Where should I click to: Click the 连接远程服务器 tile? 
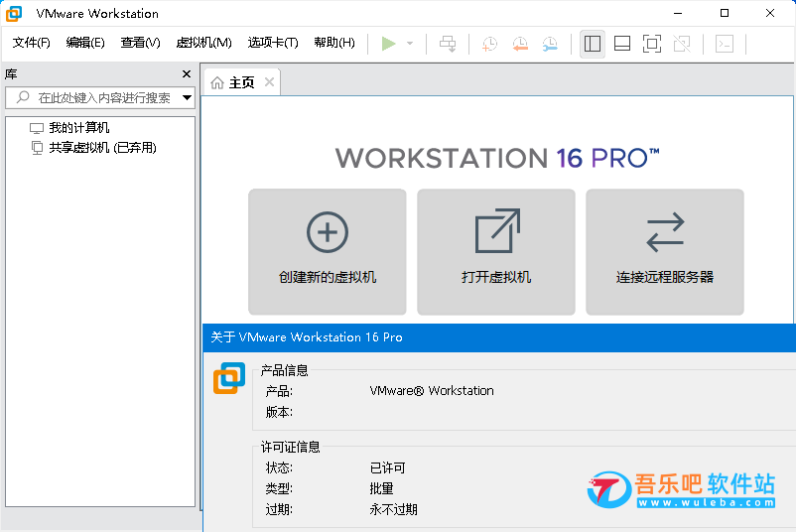click(665, 252)
